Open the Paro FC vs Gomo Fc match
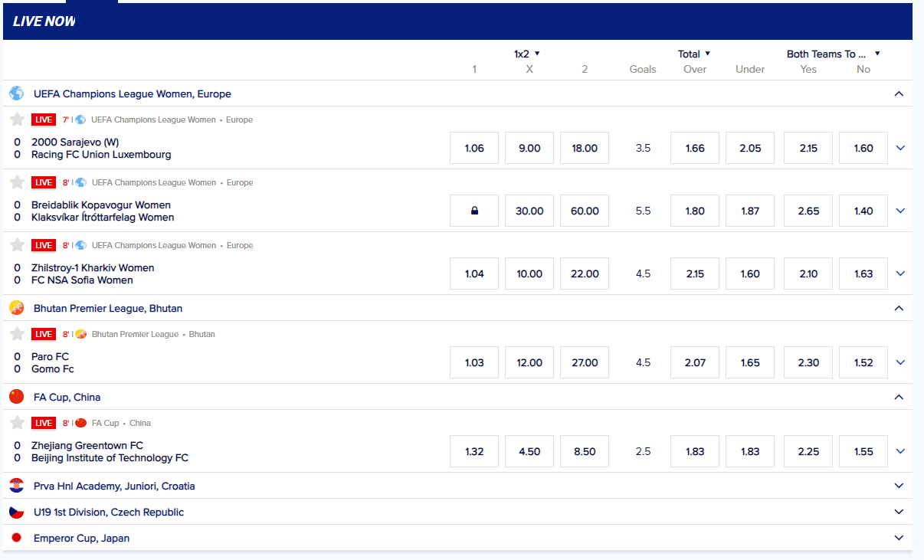 click(53, 362)
